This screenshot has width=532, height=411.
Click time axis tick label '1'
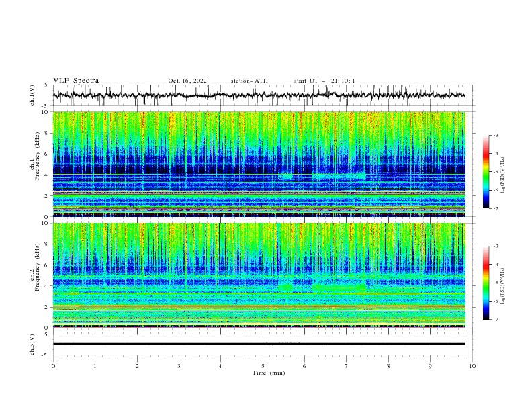(x=95, y=366)
